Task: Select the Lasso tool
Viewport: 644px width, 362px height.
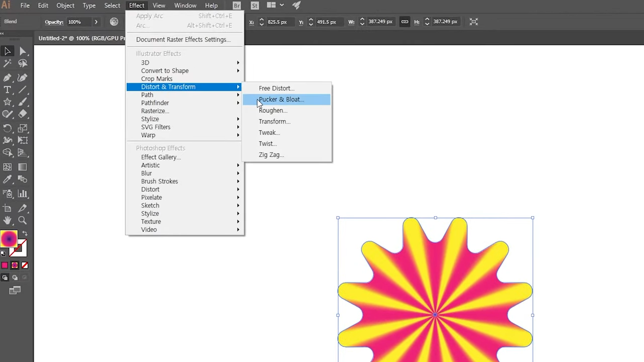Action: coord(23,63)
